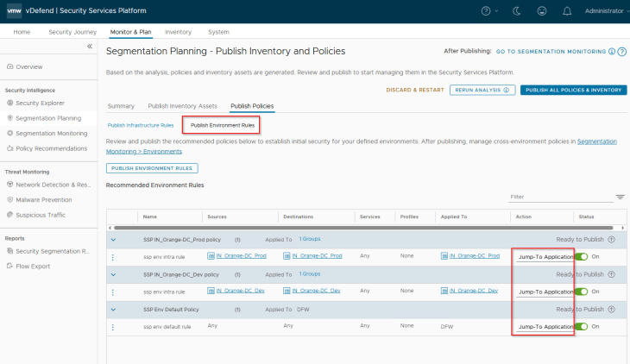
Task: Open the help question mark icon
Action: click(x=488, y=11)
